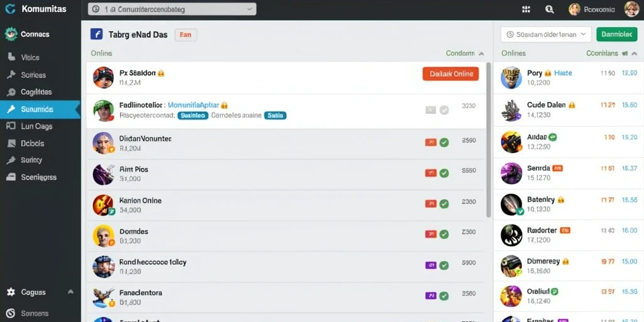Open the Lun Oags sidebar icon
644x322 pixels.
tap(11, 126)
